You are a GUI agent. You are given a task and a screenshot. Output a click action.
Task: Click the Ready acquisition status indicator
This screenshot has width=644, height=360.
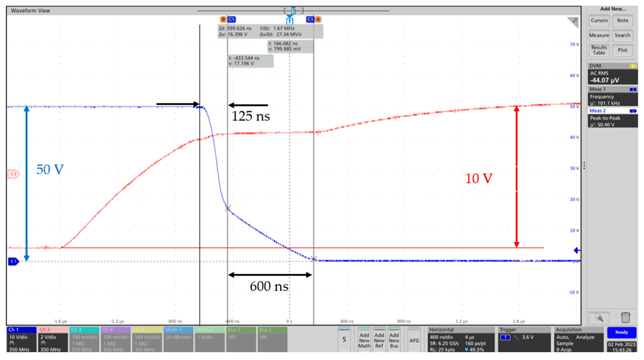tap(622, 332)
